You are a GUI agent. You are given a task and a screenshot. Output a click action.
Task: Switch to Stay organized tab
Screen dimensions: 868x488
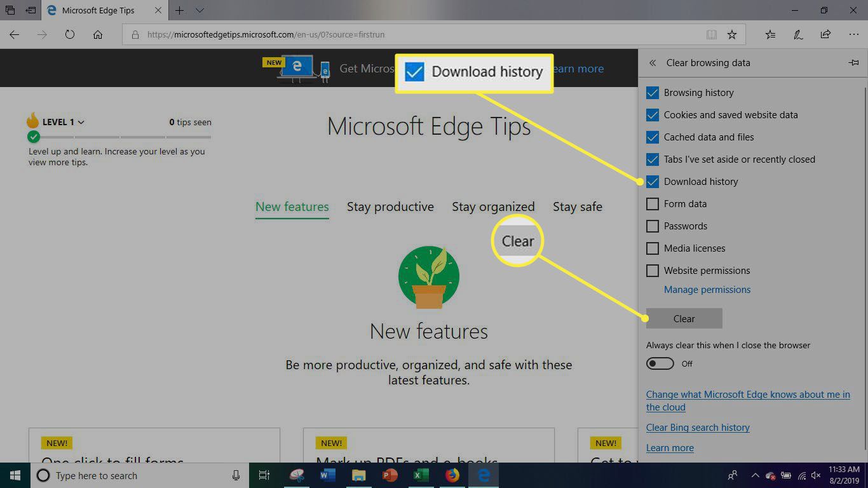(493, 207)
